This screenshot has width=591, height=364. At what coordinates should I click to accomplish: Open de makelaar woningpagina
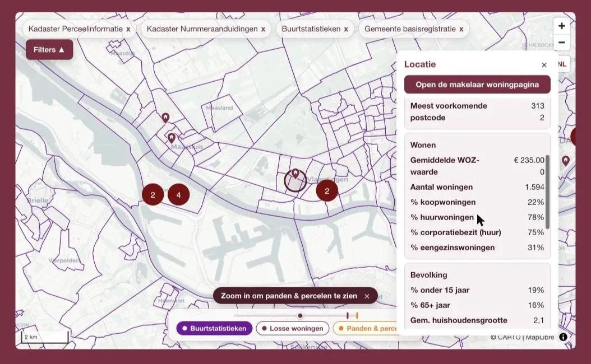477,85
